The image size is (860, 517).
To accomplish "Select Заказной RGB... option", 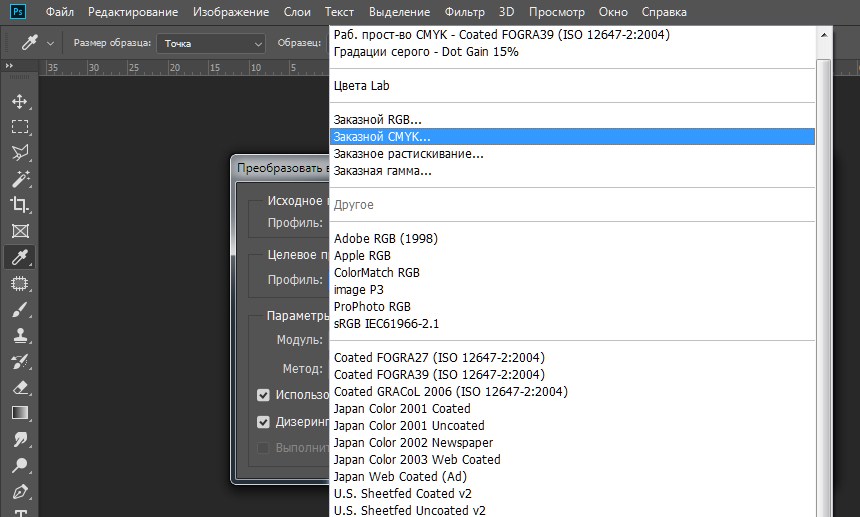I will (x=572, y=120).
